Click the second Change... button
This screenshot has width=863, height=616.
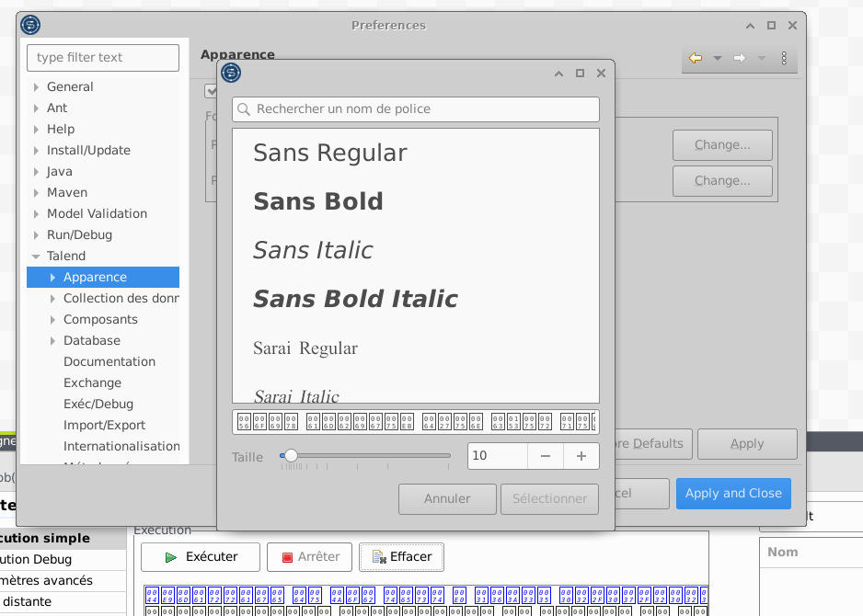click(x=722, y=181)
